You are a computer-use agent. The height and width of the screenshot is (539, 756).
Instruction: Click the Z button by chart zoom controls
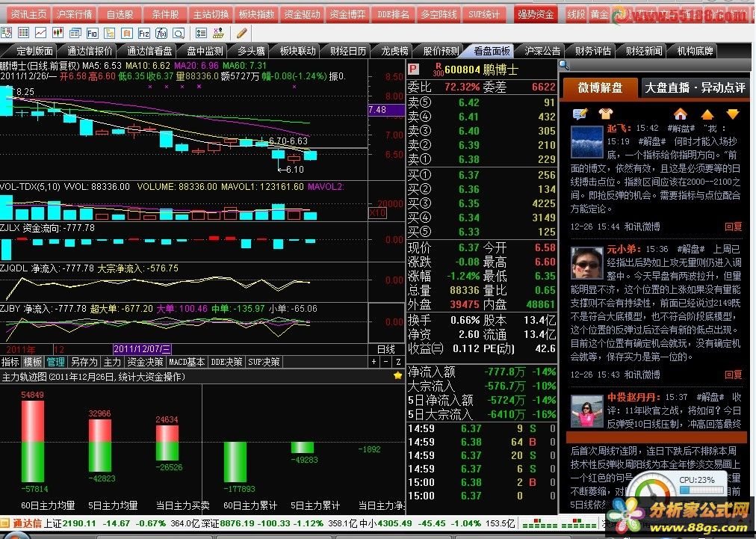[x=398, y=362]
